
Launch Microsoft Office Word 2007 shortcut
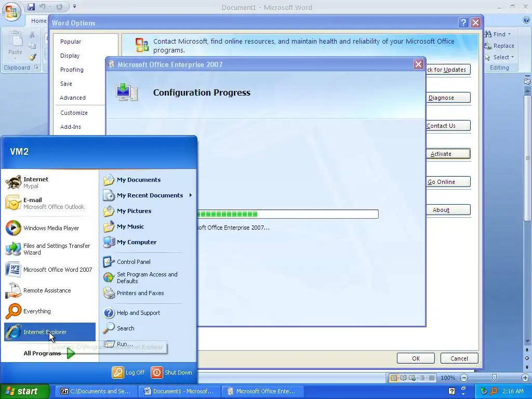tap(50, 270)
